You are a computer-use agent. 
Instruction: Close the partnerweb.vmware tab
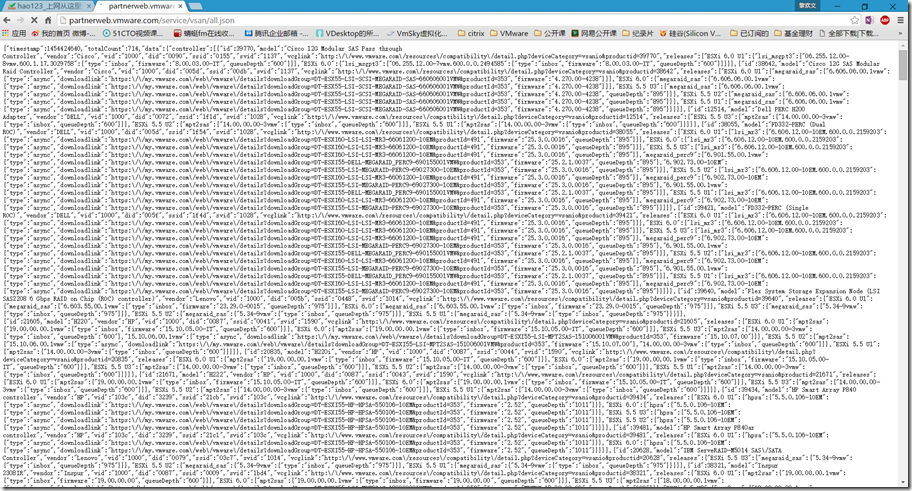click(181, 6)
